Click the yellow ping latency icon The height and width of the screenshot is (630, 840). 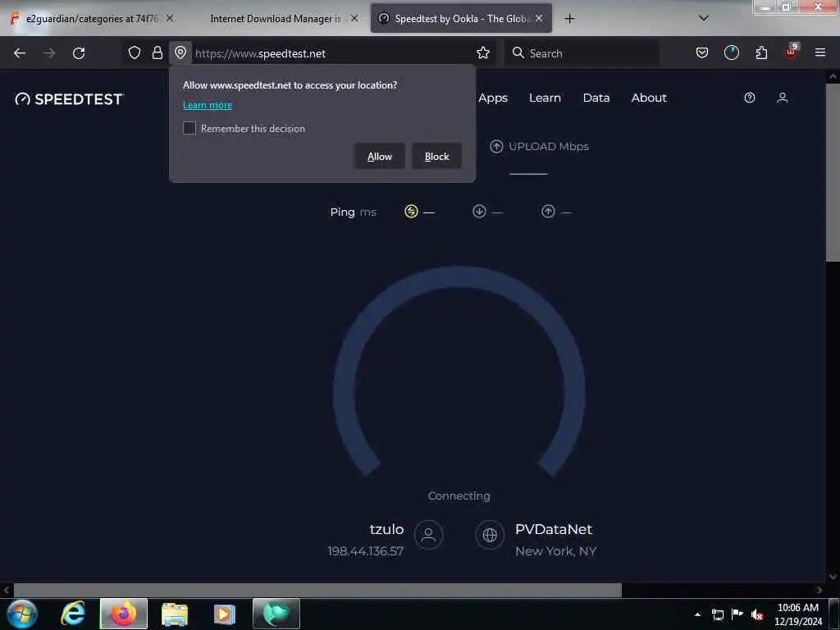[x=411, y=212]
